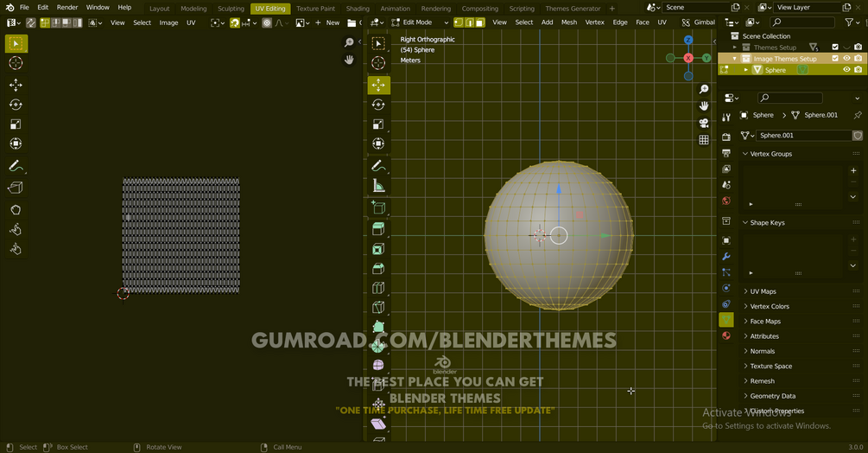Add a new workspace with plus tab
The width and height of the screenshot is (868, 453).
[x=611, y=9]
